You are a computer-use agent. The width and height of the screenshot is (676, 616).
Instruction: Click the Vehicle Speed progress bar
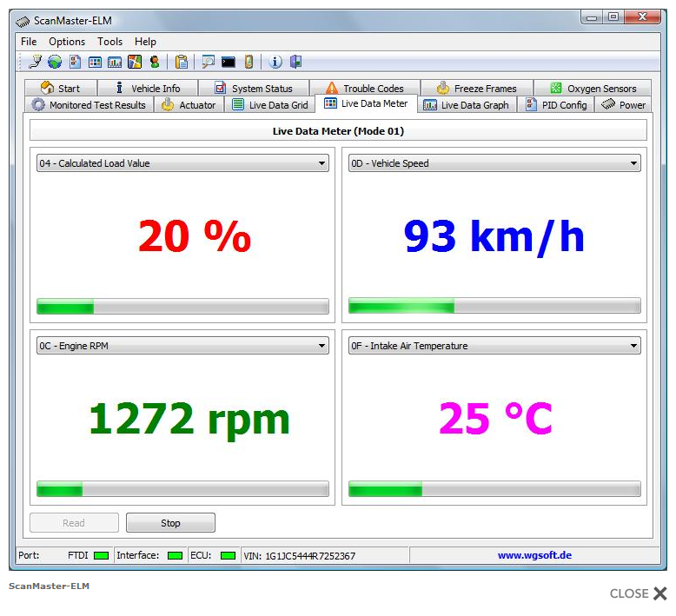click(494, 306)
